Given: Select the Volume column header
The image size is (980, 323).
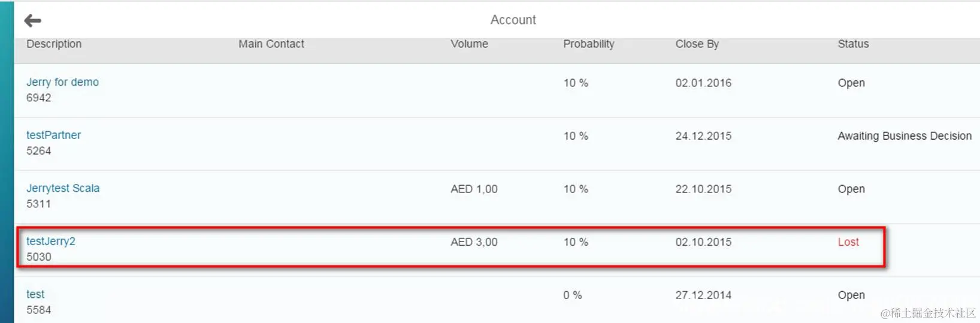Looking at the screenshot, I should (469, 44).
